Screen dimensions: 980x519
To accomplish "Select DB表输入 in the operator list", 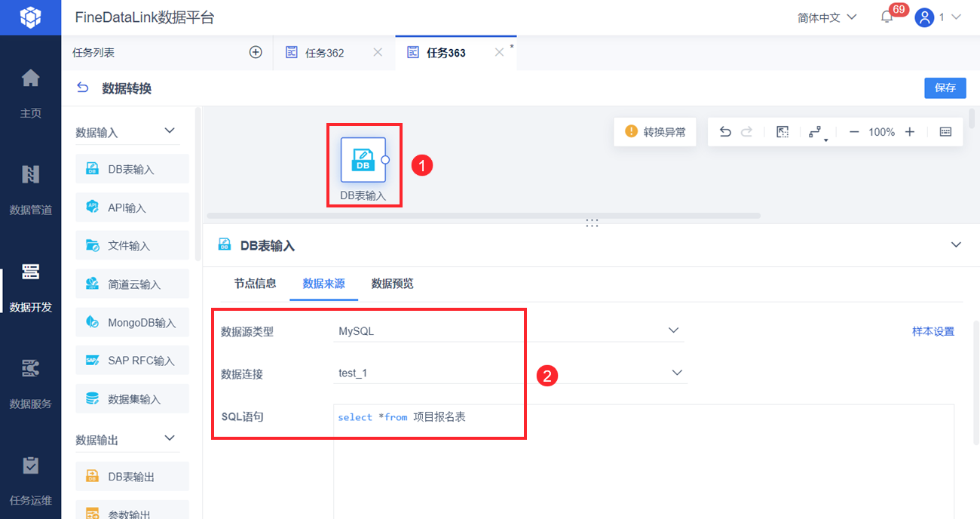I will click(132, 169).
